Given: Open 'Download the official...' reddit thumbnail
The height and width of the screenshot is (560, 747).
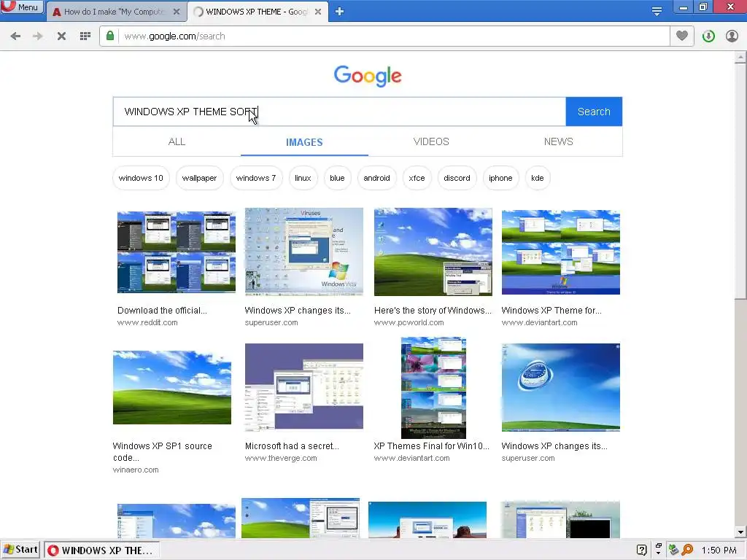Looking at the screenshot, I should (x=177, y=252).
